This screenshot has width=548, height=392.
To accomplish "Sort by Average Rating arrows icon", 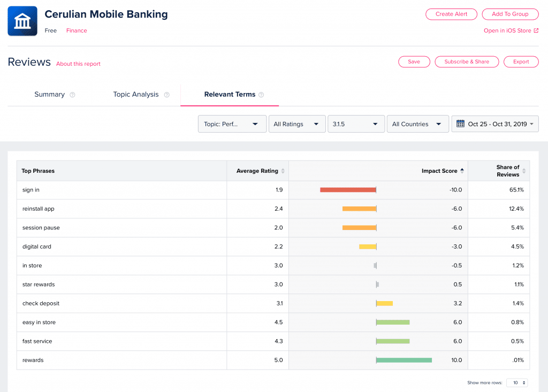I will 283,171.
